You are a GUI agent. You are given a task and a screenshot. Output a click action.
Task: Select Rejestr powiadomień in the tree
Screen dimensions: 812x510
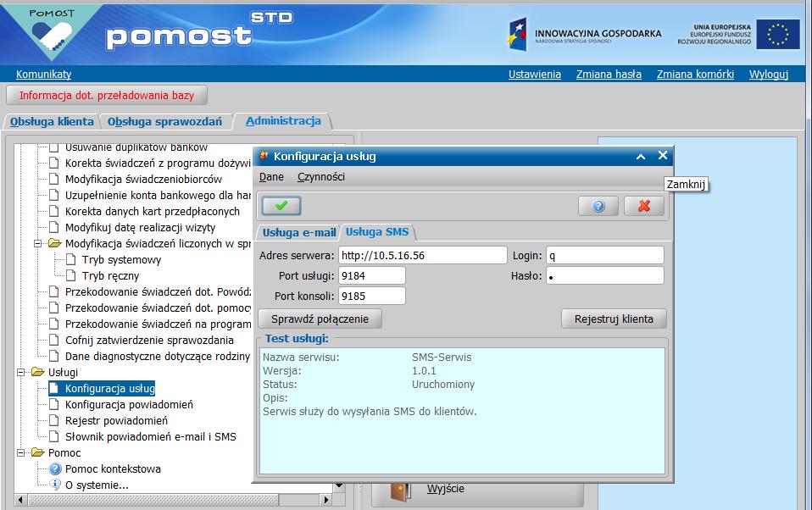pos(116,420)
